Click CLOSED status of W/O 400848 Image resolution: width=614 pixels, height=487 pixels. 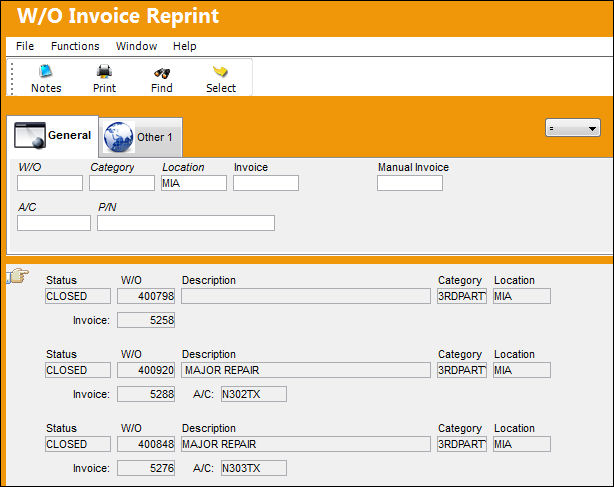click(78, 444)
